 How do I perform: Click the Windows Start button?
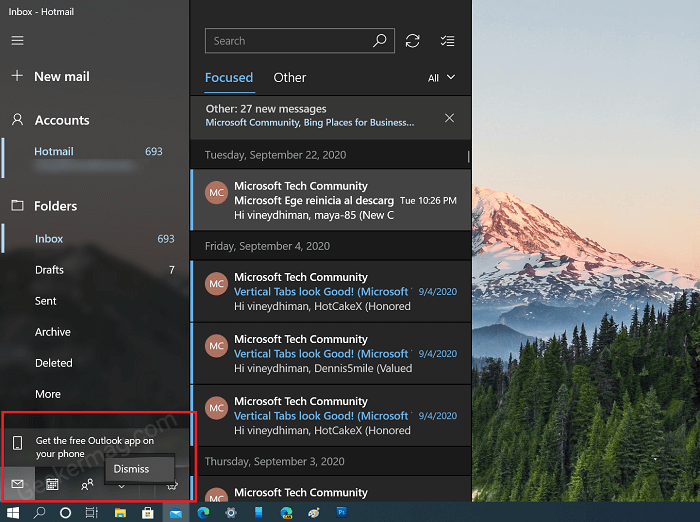(13, 513)
